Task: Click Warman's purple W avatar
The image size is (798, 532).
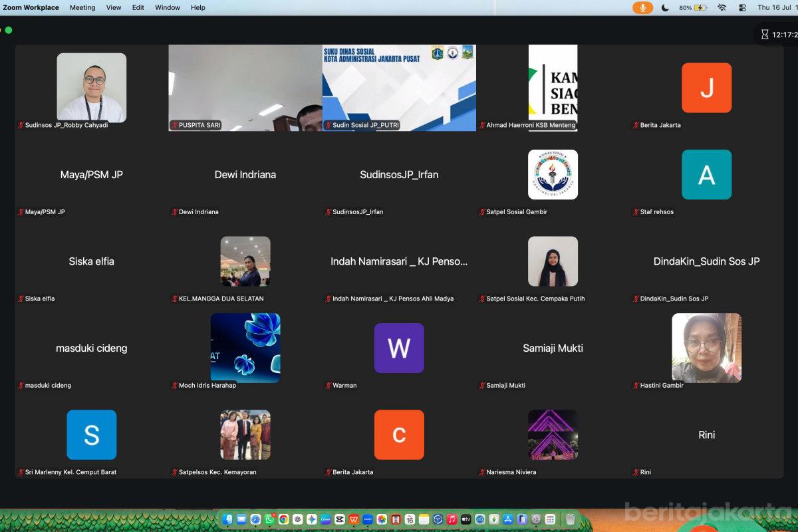Action: click(399, 348)
